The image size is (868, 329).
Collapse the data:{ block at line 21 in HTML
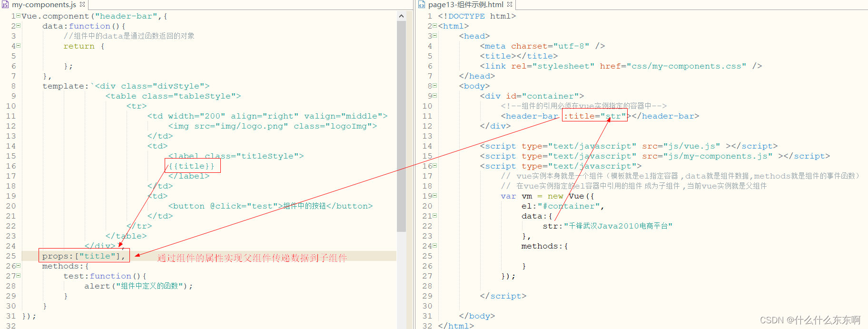[435, 216]
